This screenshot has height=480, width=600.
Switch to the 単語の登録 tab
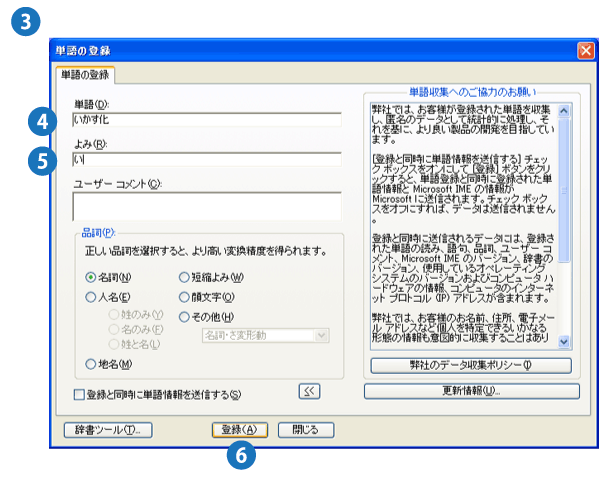pos(84,74)
